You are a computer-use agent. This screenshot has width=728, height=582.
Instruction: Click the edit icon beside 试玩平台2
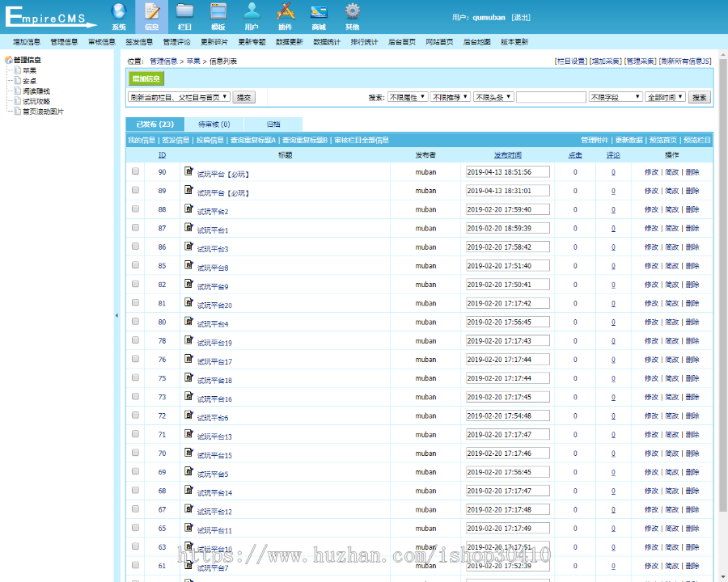tap(189, 209)
